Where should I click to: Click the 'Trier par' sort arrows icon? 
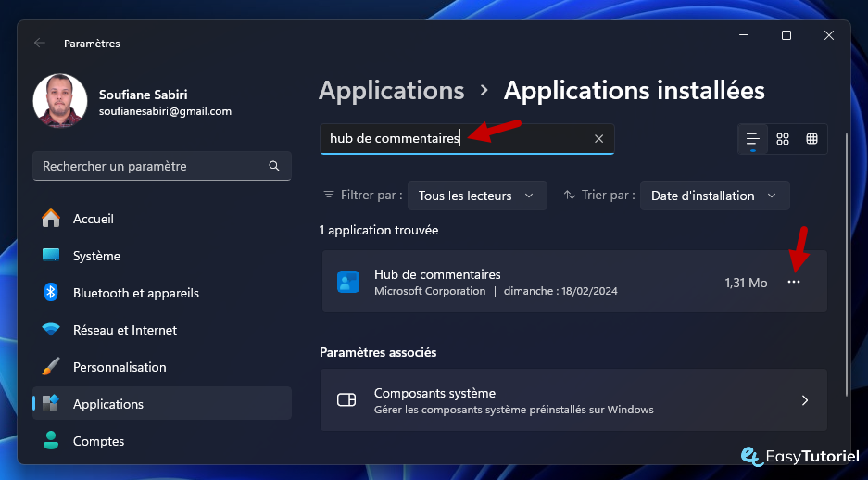click(x=570, y=195)
